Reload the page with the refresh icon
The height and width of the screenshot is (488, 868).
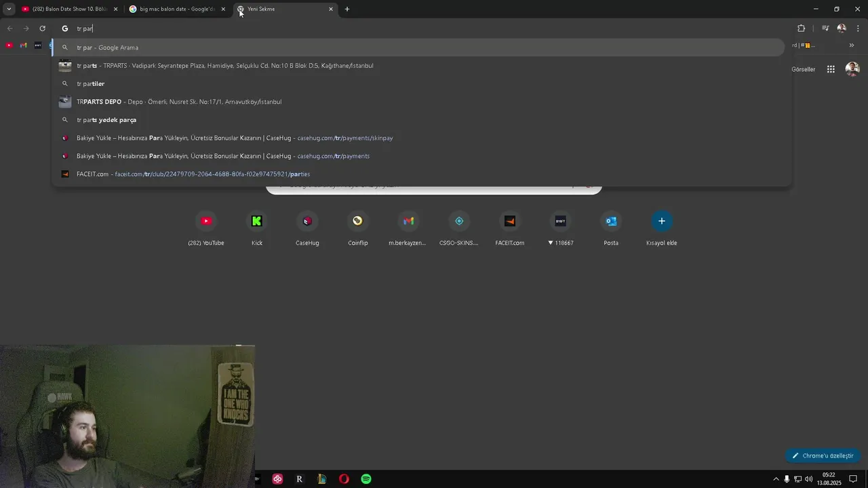(42, 28)
